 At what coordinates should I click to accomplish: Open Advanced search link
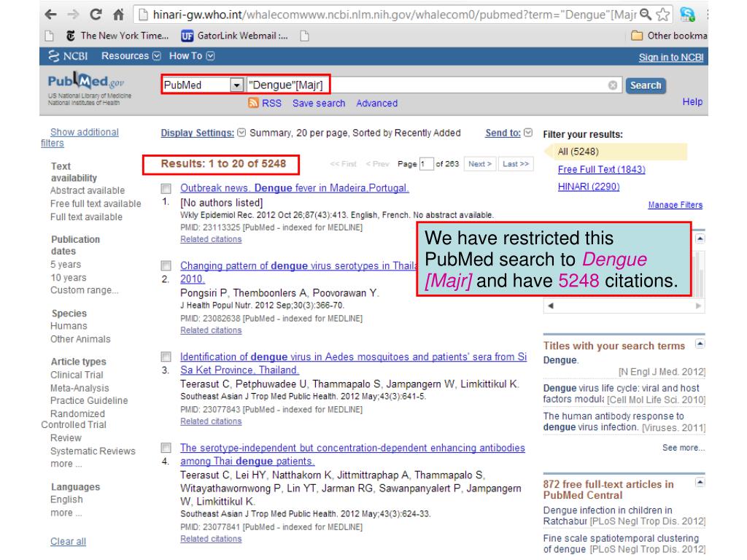pos(377,104)
